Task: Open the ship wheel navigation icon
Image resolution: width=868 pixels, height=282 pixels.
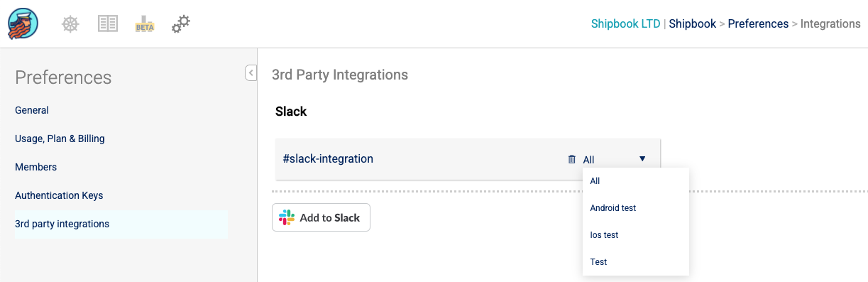Action: [70, 24]
